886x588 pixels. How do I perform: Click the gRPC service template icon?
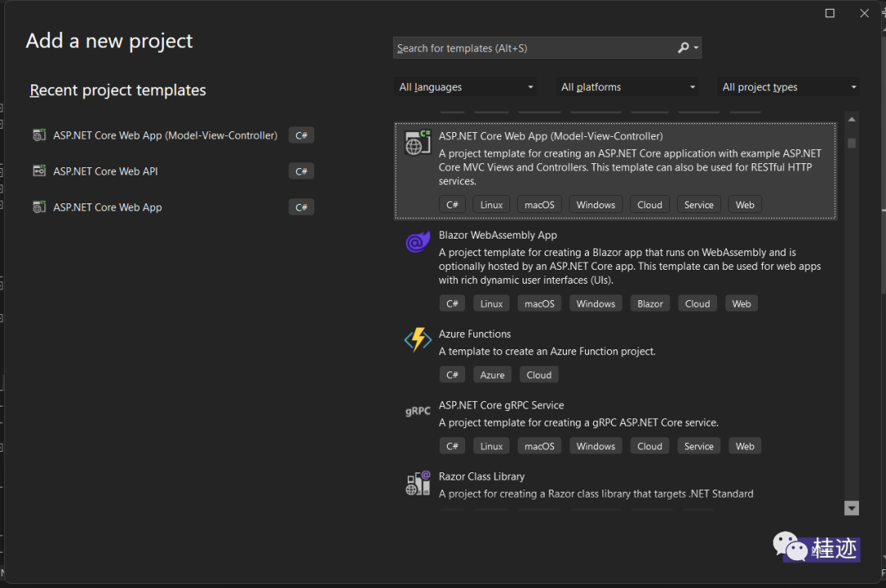(418, 411)
